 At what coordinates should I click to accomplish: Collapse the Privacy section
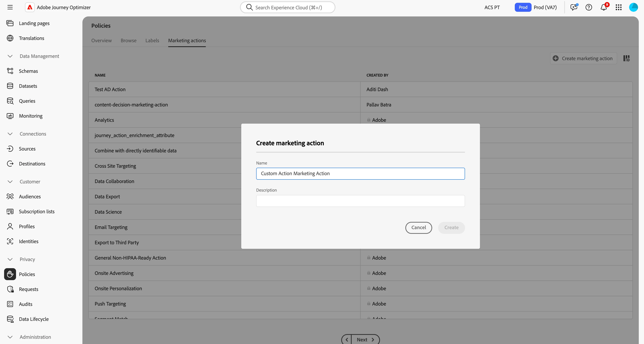[10, 259]
